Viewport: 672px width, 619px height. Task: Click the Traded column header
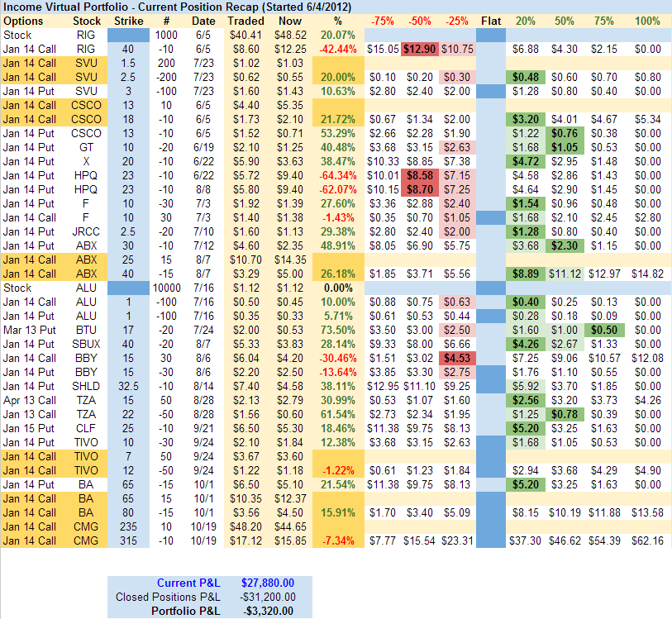246,21
